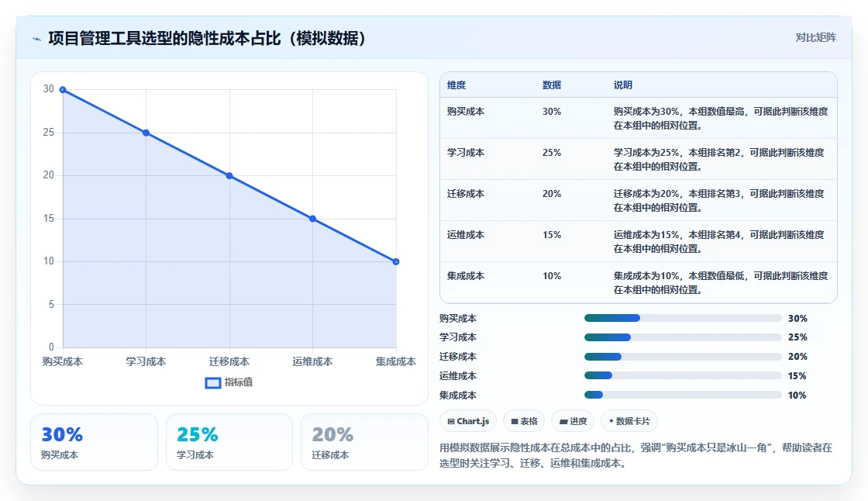Click the 数据 column header

click(x=552, y=85)
